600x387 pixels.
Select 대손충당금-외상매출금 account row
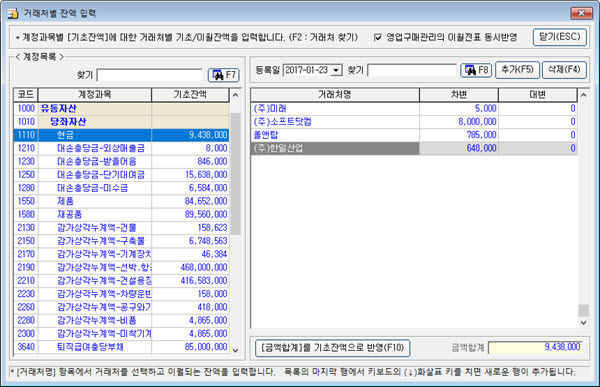coord(121,148)
